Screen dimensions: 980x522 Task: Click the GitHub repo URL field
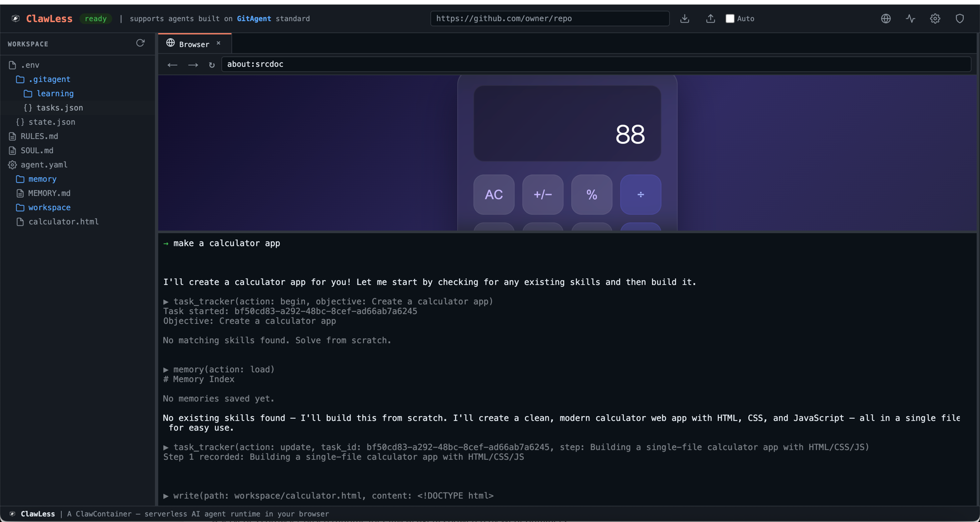[549, 19]
